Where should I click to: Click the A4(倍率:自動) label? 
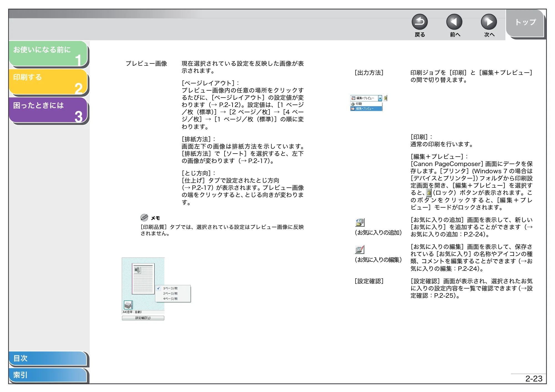(x=132, y=312)
